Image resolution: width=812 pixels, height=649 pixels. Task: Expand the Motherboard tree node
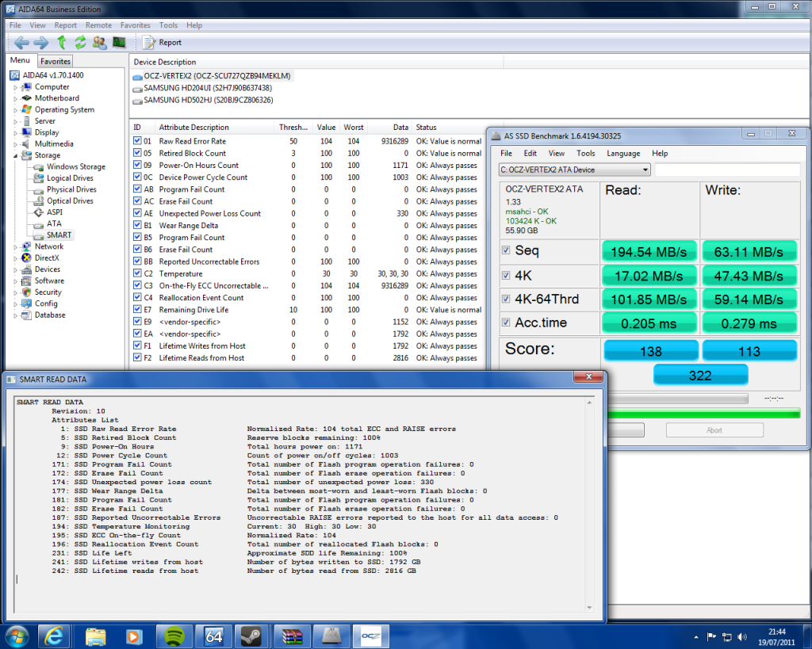coord(15,99)
